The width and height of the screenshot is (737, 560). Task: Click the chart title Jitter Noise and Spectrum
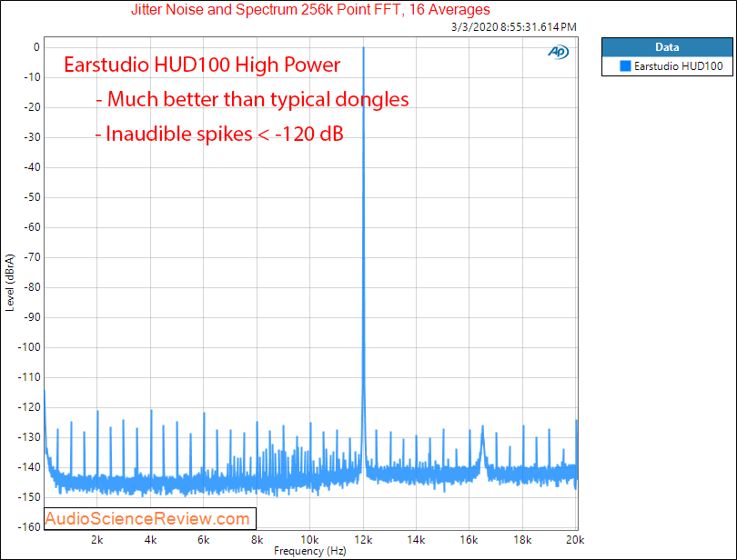tap(310, 9)
